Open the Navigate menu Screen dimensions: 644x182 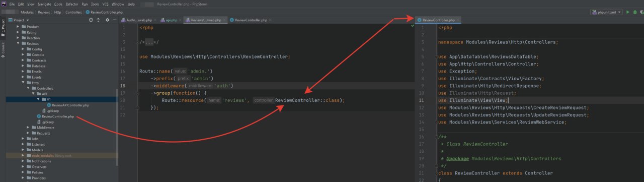tap(44, 4)
